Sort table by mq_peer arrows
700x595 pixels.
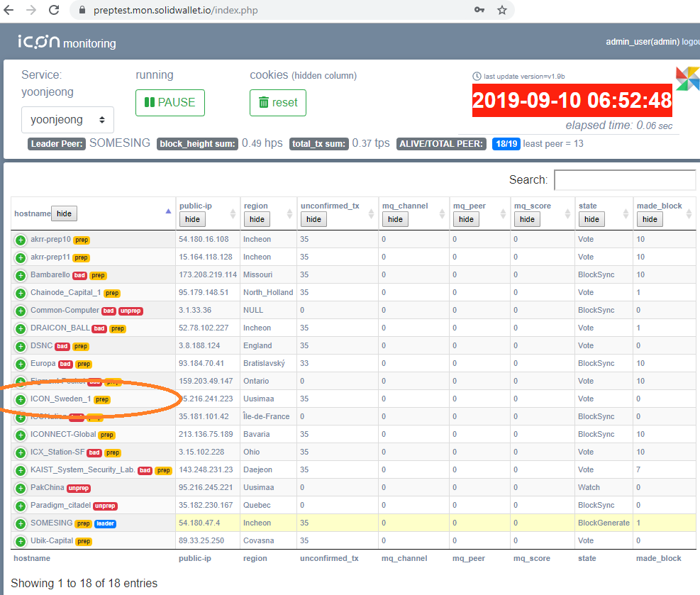coord(503,213)
